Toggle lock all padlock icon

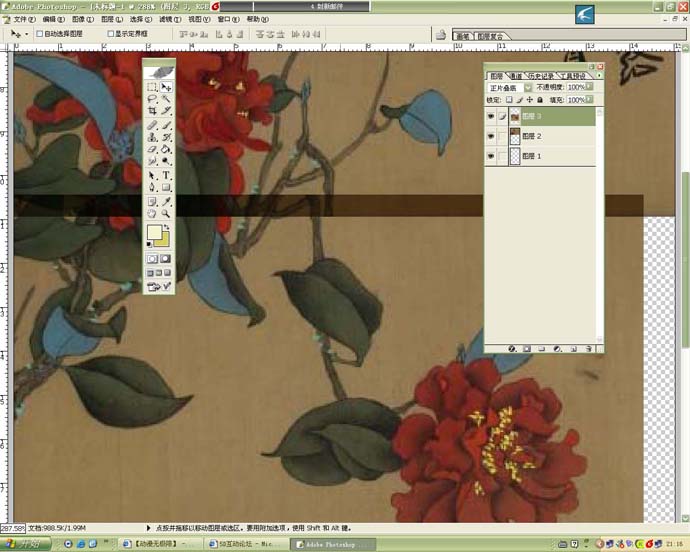tap(540, 100)
